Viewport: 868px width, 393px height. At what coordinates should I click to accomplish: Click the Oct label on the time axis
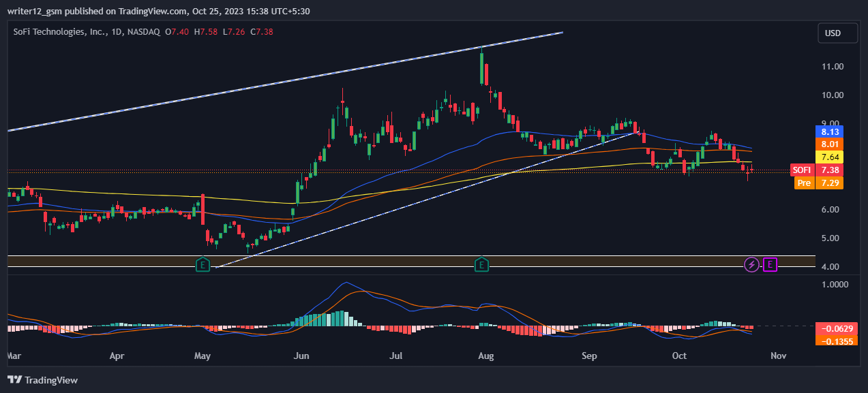[x=679, y=356]
